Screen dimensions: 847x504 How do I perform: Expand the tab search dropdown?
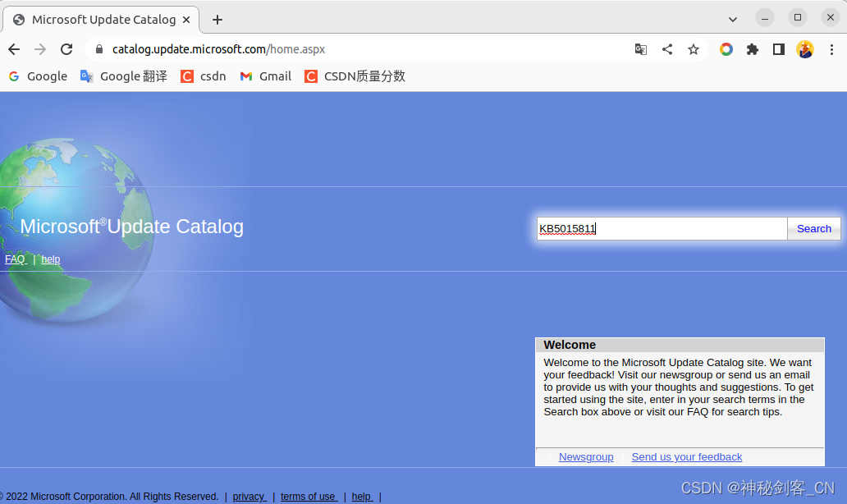tap(732, 20)
